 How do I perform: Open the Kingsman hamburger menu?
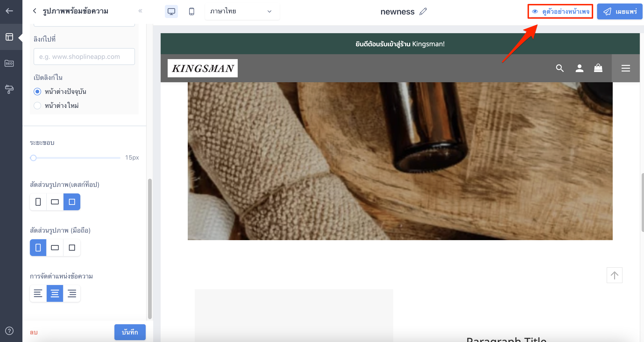point(626,68)
